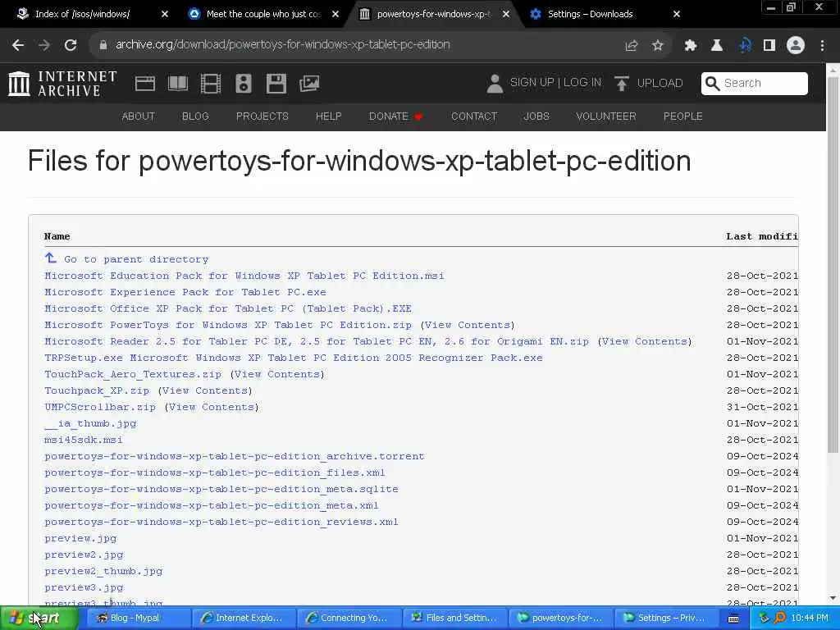Open the profile avatar icon
Image resolution: width=840 pixels, height=630 pixels.
tap(796, 46)
